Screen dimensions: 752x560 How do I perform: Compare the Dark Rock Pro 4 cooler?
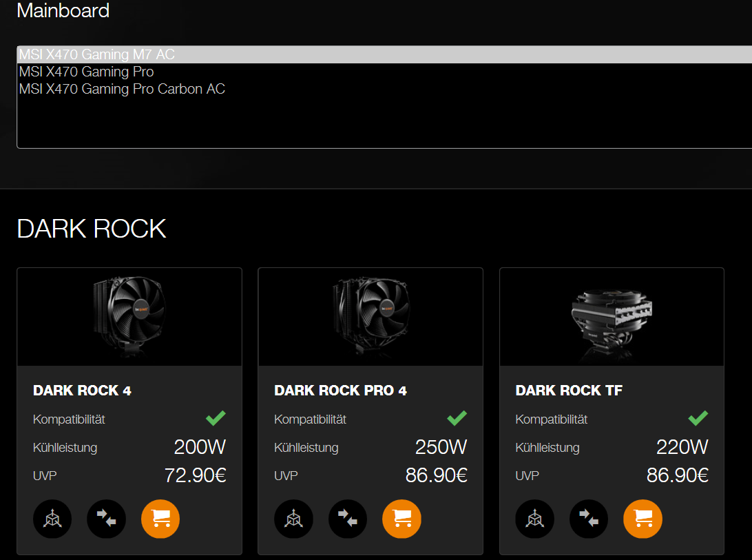[x=348, y=519]
